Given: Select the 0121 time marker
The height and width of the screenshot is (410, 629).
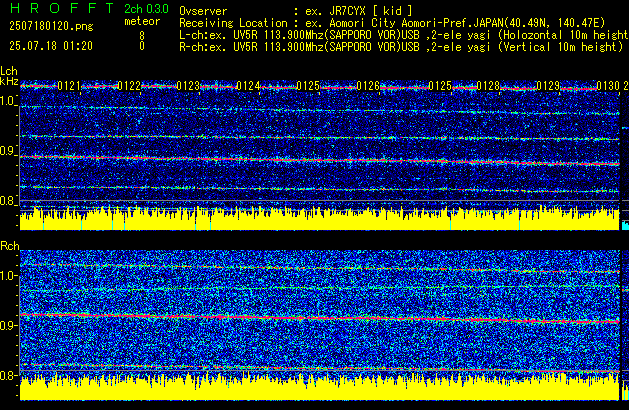Looking at the screenshot, I should (x=69, y=86).
